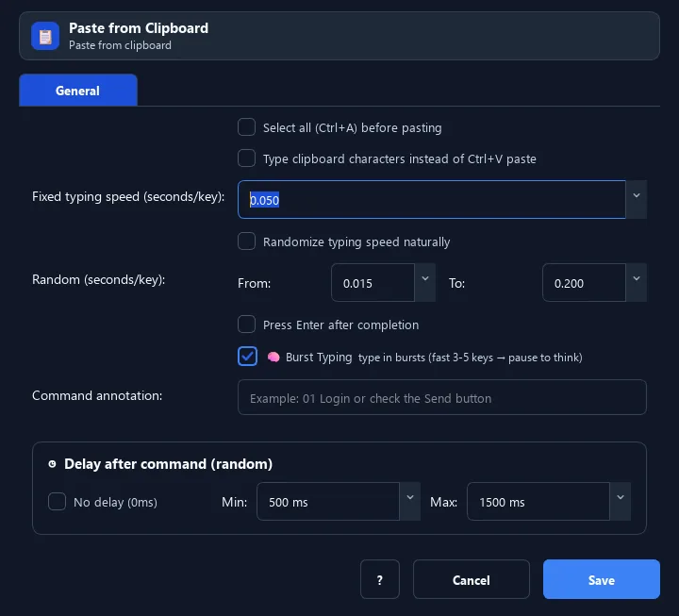Toggle Randomize typing speed naturally checkbox

tap(246, 241)
